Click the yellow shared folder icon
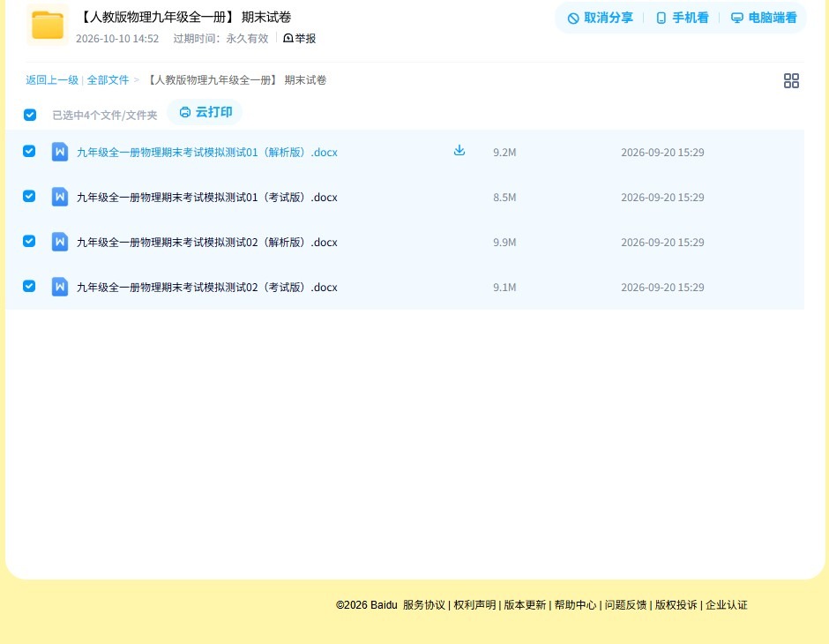 coord(48,25)
